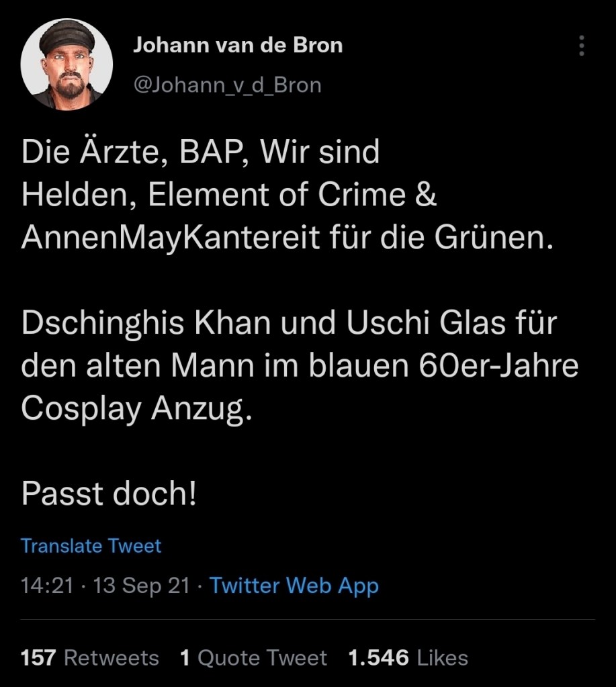Screen dimensions: 616x687
Task: Open the 1 Quote Tweet list
Action: click(253, 657)
